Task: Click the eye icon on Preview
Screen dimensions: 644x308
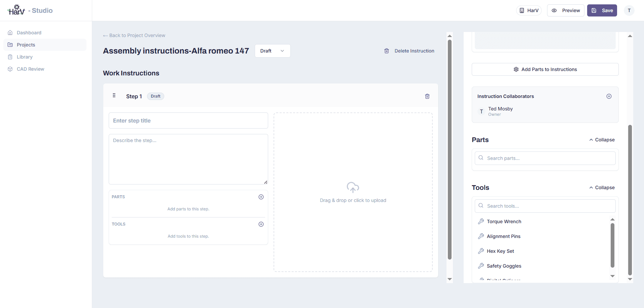Action: [x=554, y=10]
